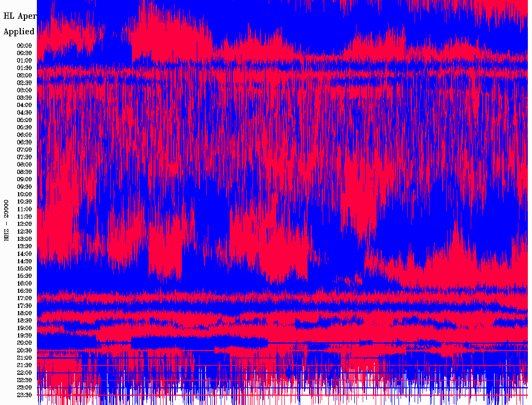The height and width of the screenshot is (405, 532).
Task: Select the 00:00 time label
Action: (x=24, y=46)
